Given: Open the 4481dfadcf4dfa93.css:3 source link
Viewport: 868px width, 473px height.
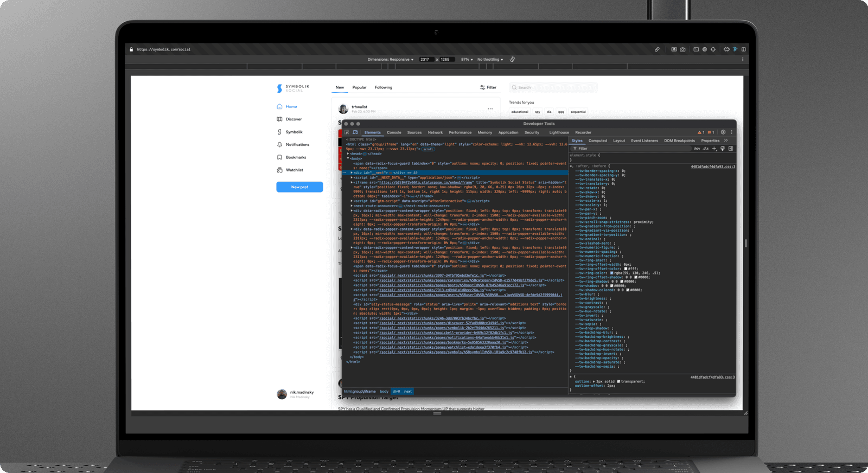Looking at the screenshot, I should click(x=712, y=167).
